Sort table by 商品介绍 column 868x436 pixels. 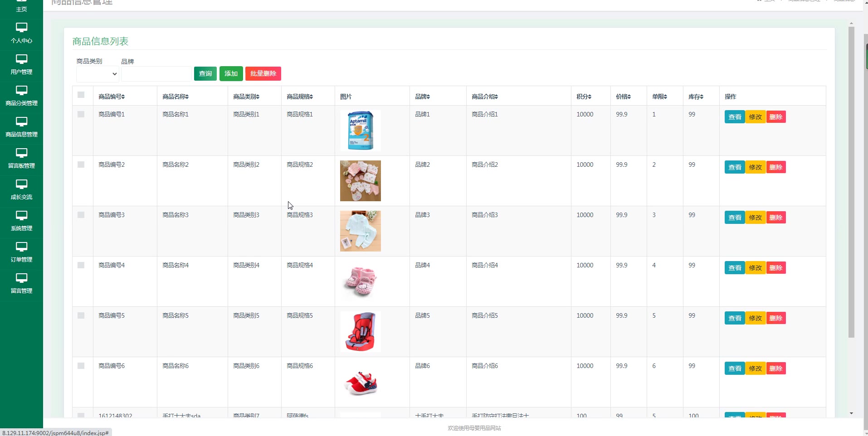[x=485, y=97]
